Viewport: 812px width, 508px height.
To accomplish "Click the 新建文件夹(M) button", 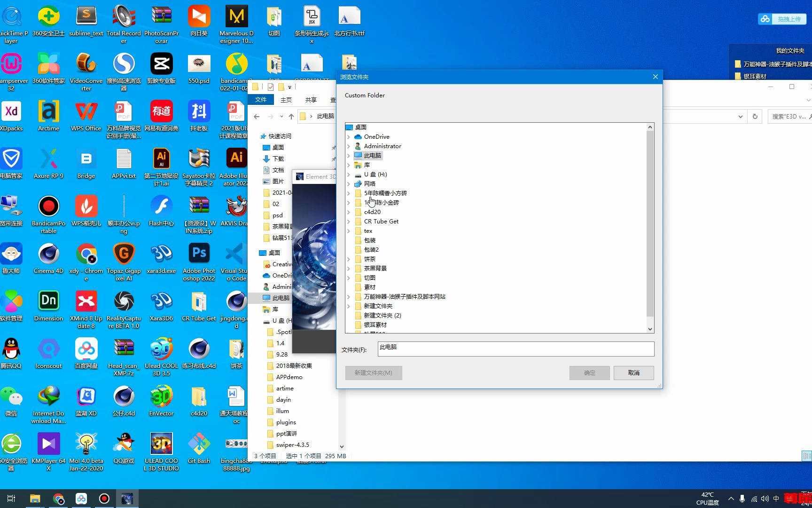I will click(374, 373).
